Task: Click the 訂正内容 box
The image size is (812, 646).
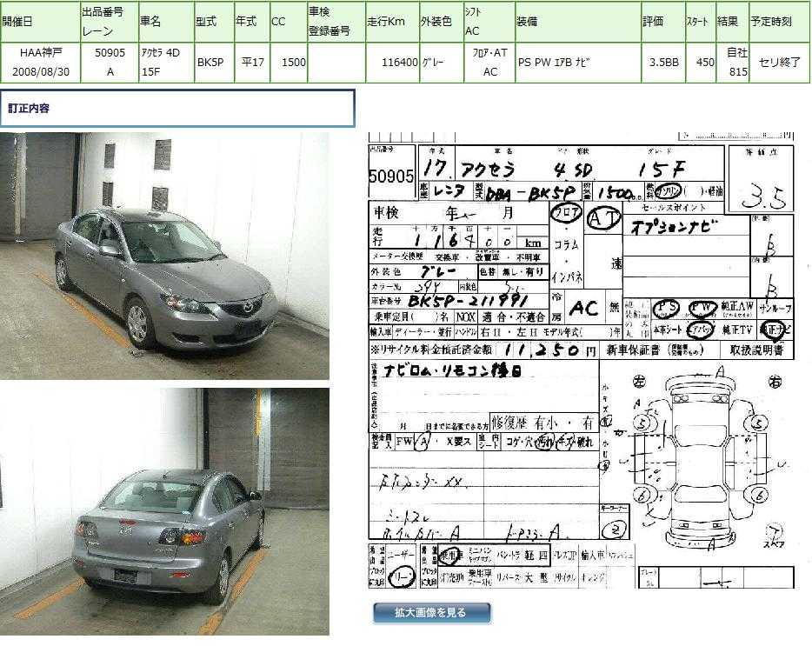Action: tap(177, 109)
